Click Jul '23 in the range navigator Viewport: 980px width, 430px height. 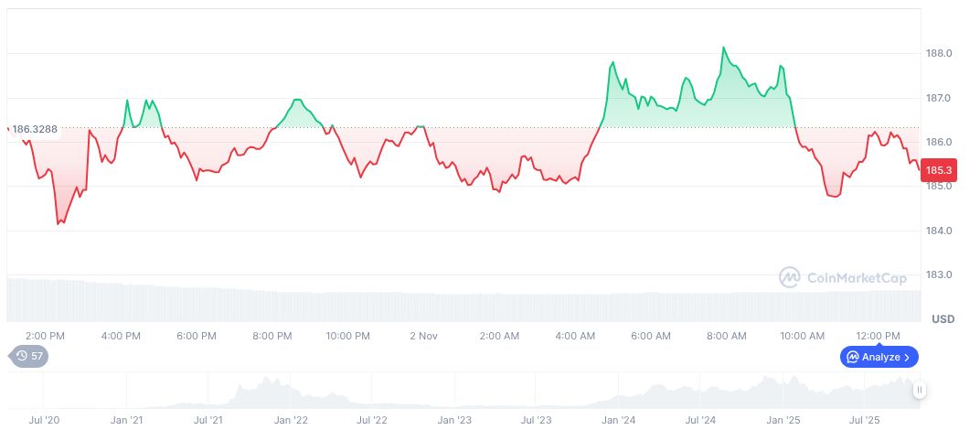pyautogui.click(x=536, y=420)
